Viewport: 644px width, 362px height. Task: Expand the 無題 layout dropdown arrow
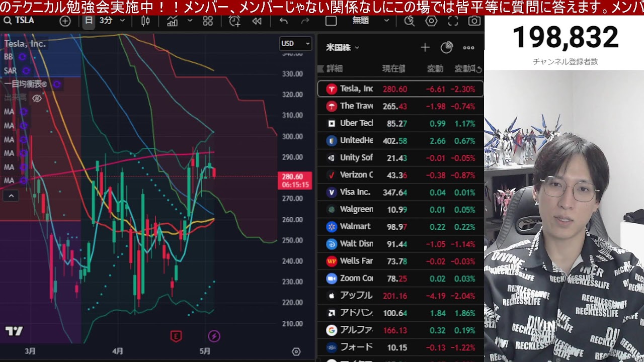[386, 21]
